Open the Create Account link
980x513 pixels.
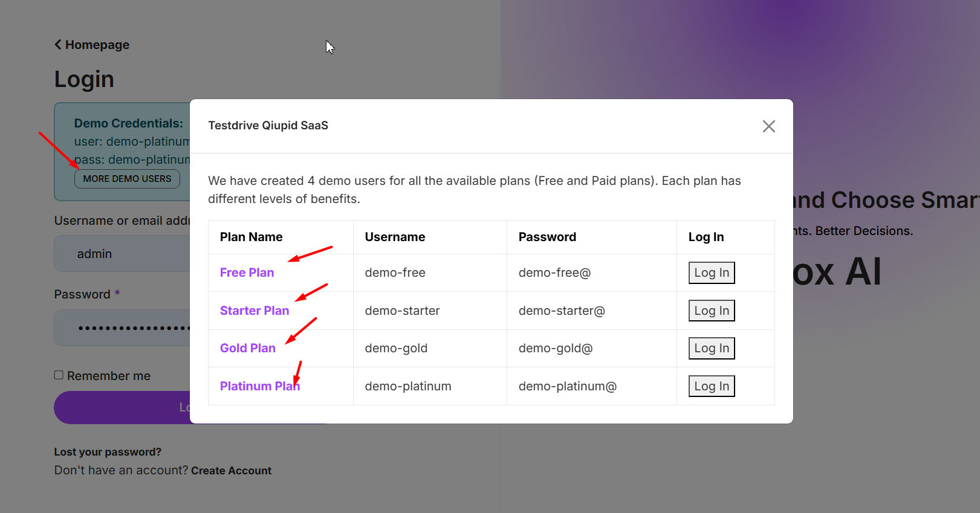(231, 471)
